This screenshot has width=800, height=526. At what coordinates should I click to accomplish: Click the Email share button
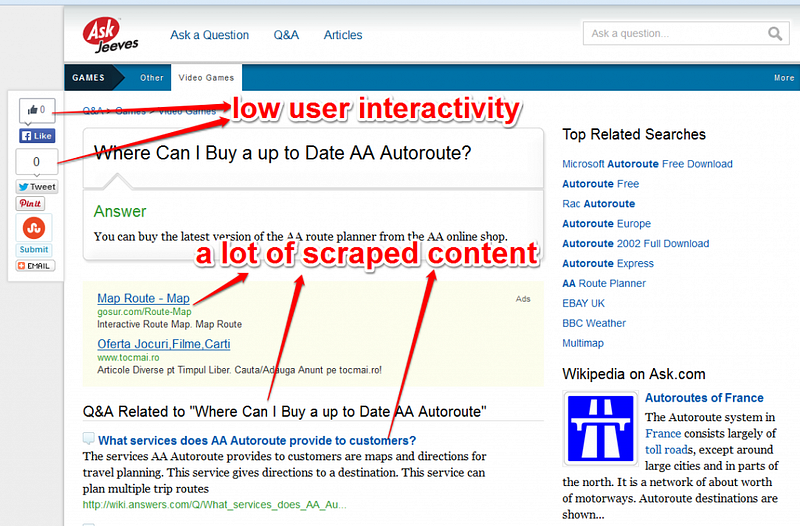tap(35, 266)
